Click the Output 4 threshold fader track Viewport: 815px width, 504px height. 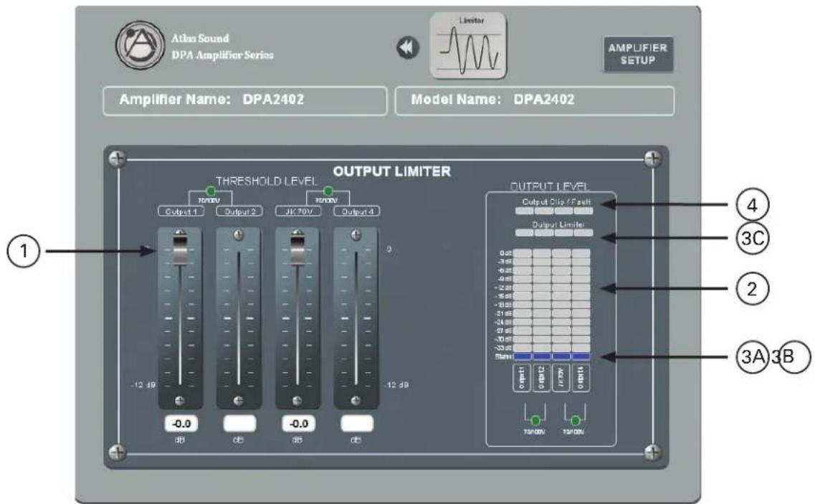pyautogui.click(x=356, y=318)
